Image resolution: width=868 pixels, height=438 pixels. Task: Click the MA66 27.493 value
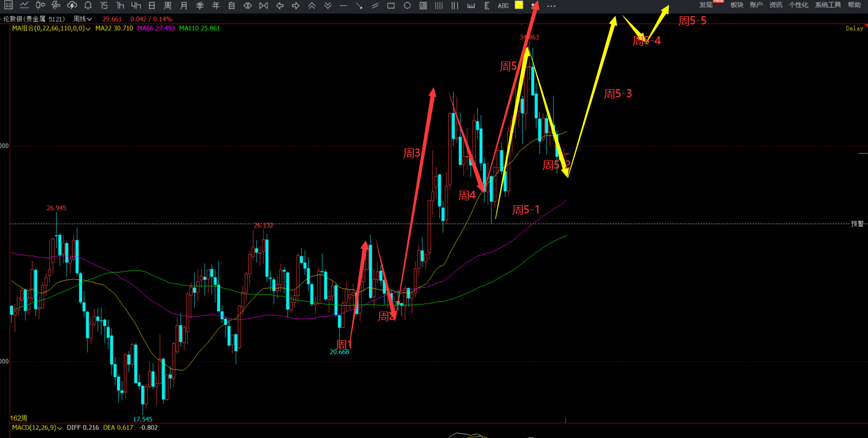156,28
